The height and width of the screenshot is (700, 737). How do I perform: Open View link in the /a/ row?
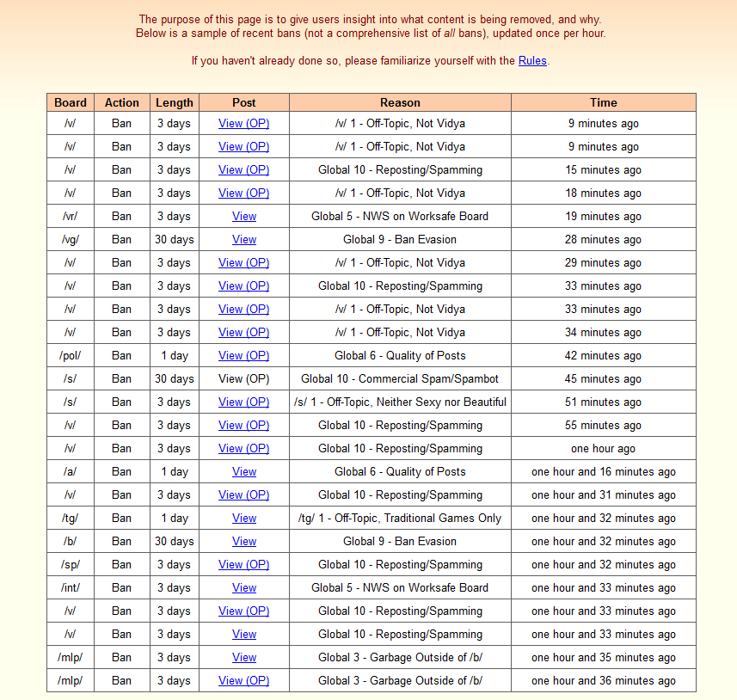tap(244, 472)
